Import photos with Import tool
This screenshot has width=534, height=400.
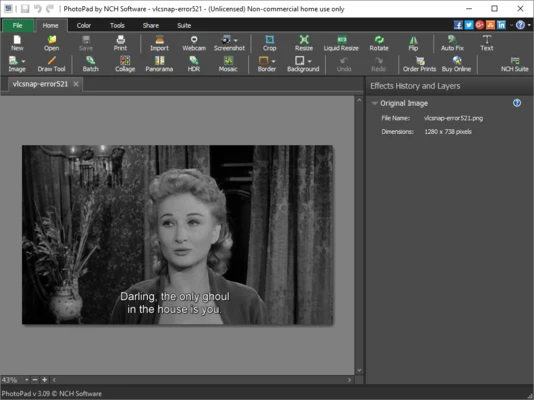pyautogui.click(x=159, y=43)
